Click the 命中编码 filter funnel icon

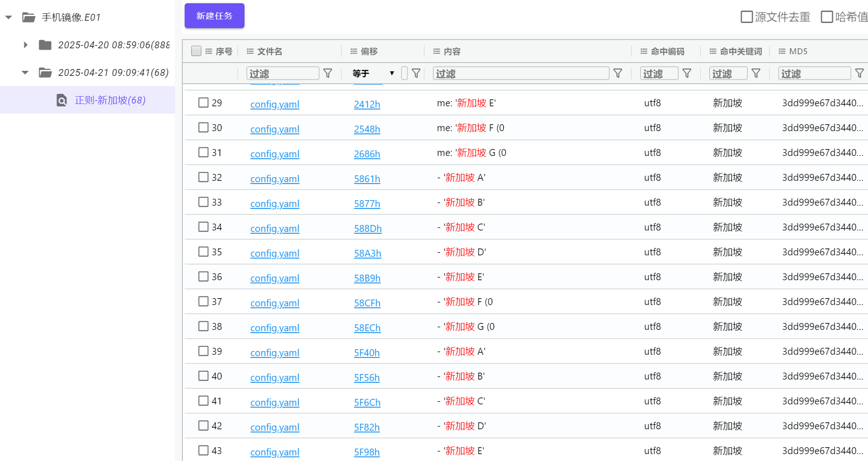pyautogui.click(x=687, y=74)
